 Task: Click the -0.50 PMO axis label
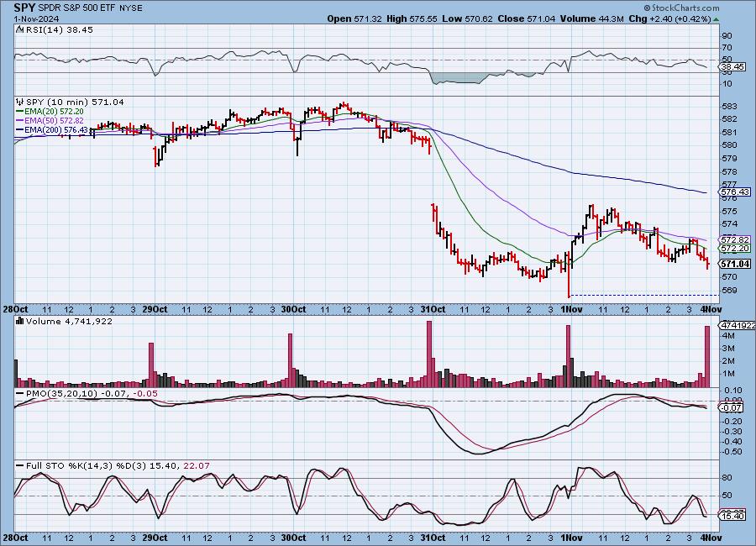click(x=732, y=451)
